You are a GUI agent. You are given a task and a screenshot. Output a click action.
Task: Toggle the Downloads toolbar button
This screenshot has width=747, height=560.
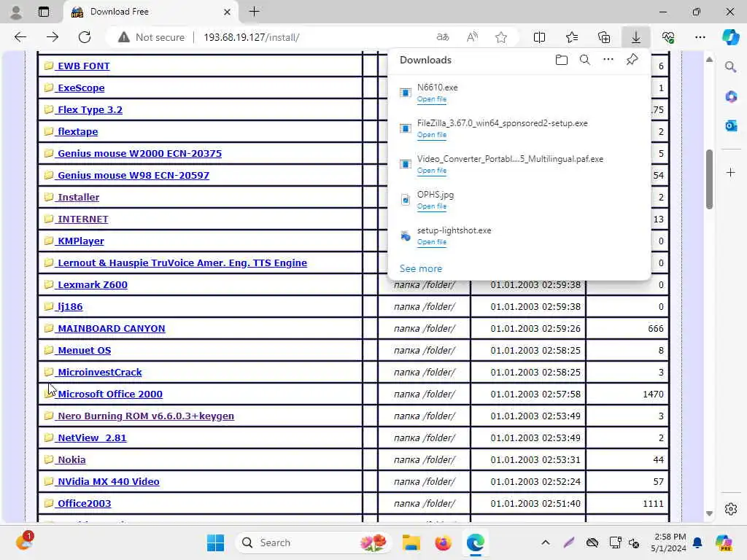click(x=636, y=37)
